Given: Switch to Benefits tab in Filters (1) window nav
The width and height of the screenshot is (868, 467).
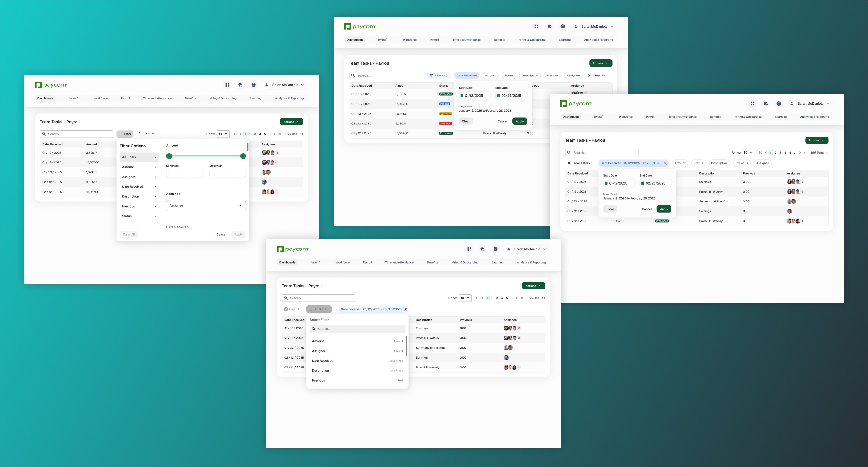Looking at the screenshot, I should [499, 40].
